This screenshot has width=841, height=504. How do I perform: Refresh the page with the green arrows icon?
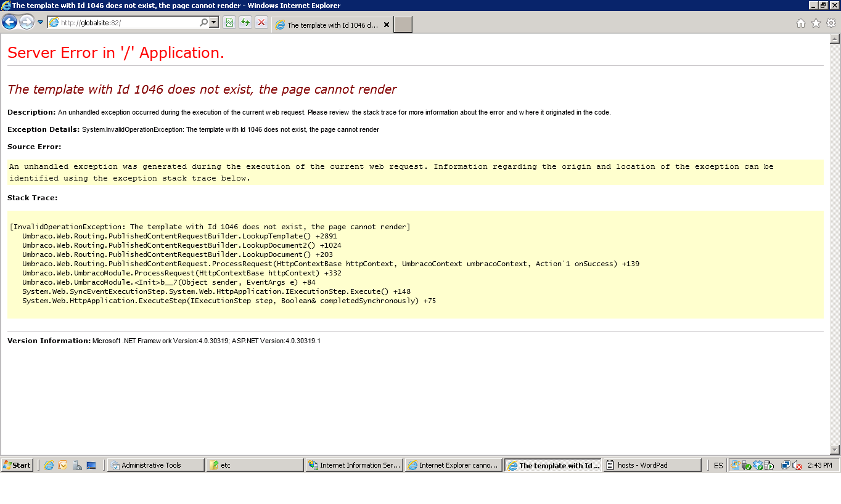click(x=245, y=23)
